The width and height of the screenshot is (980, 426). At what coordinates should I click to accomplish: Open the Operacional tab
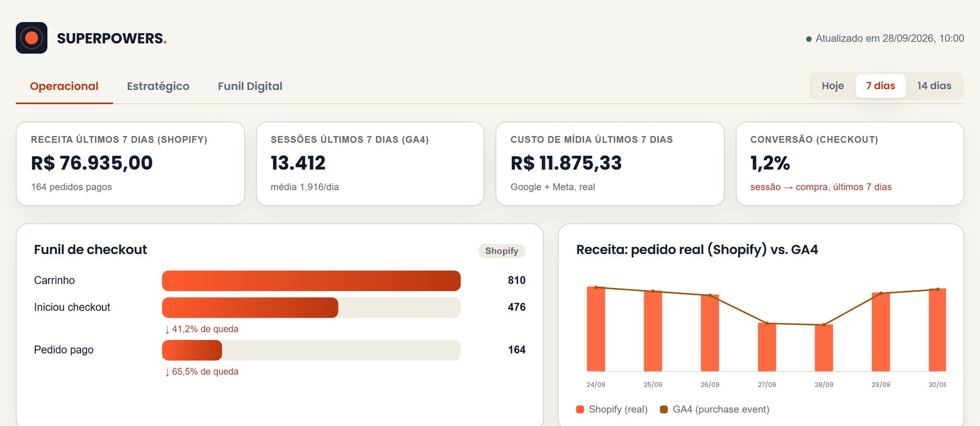[64, 87]
